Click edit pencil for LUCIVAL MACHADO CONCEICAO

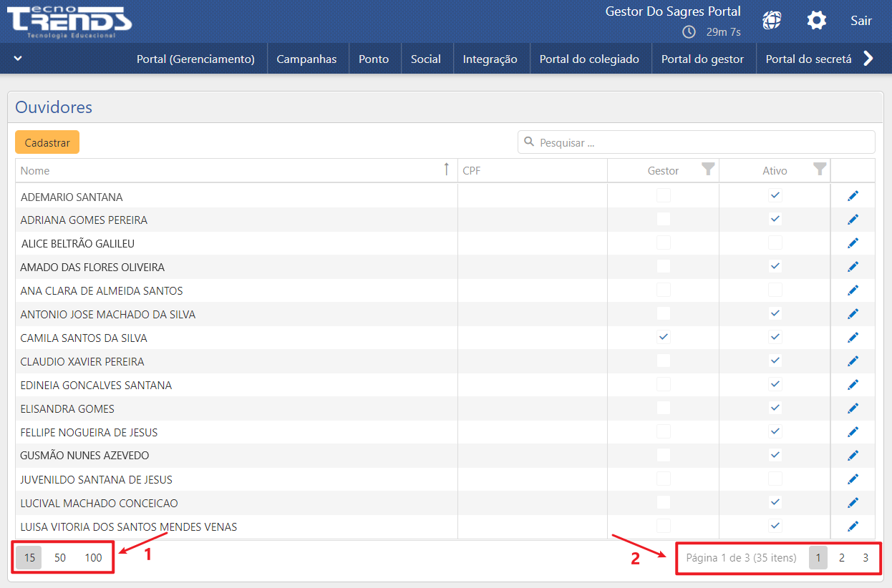pyautogui.click(x=852, y=503)
